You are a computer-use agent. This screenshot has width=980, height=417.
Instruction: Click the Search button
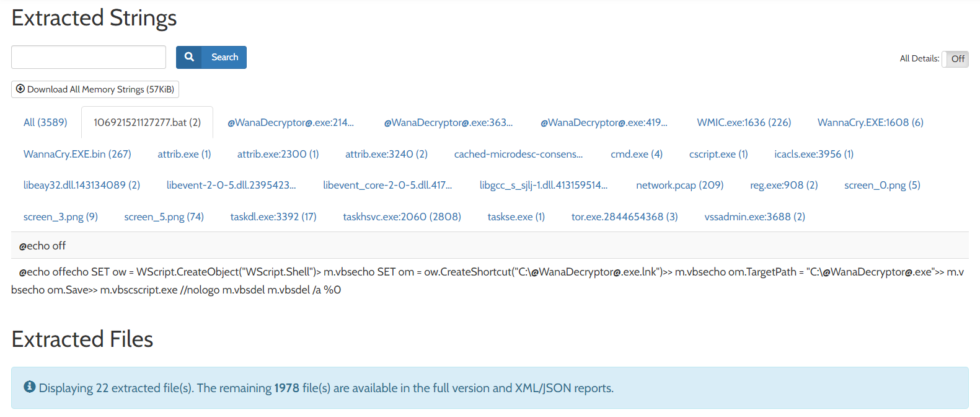pyautogui.click(x=211, y=57)
